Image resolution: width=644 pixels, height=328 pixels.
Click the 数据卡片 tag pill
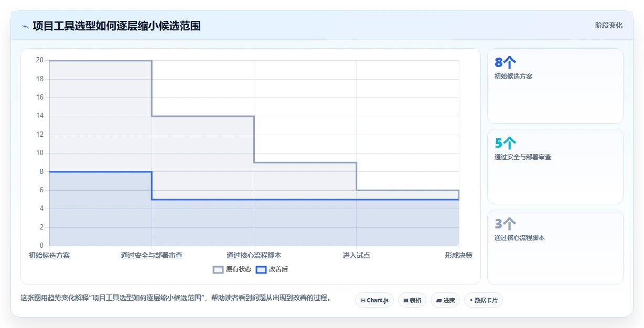click(x=484, y=300)
